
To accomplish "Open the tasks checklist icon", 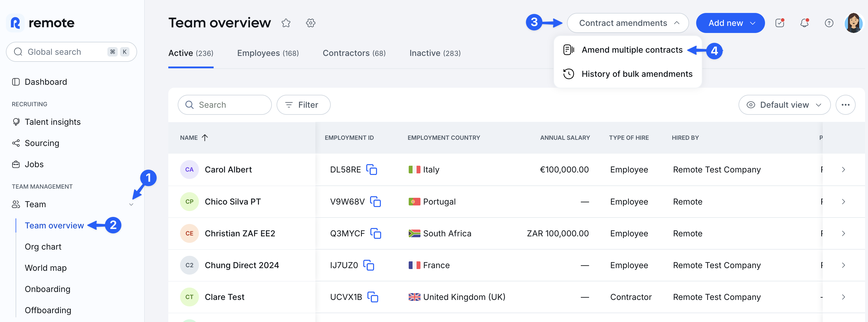I will 780,23.
